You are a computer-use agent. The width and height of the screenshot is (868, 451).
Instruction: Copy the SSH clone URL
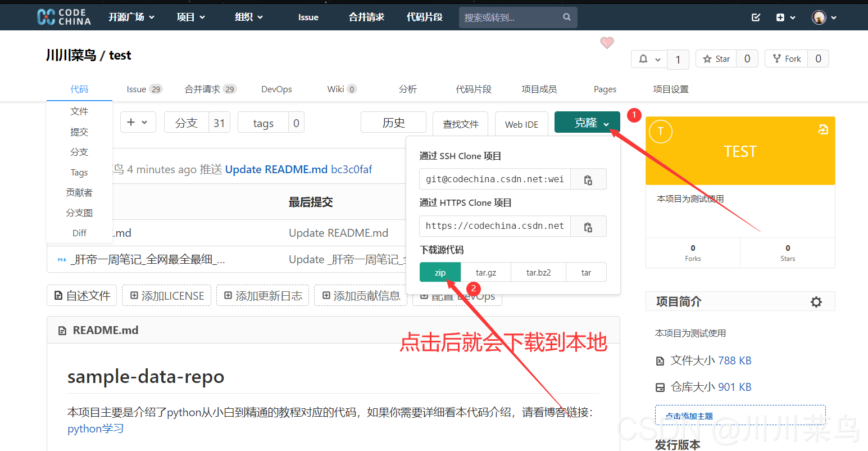coord(588,180)
